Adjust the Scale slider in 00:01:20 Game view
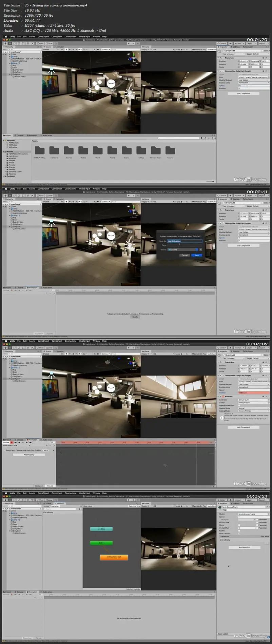Viewport: 272px width, 644px height. pos(182,49)
